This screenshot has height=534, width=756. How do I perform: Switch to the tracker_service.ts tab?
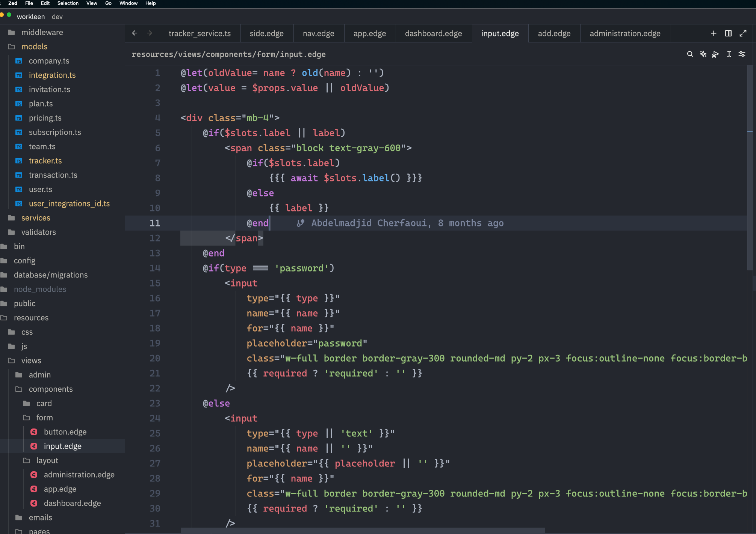click(x=200, y=33)
